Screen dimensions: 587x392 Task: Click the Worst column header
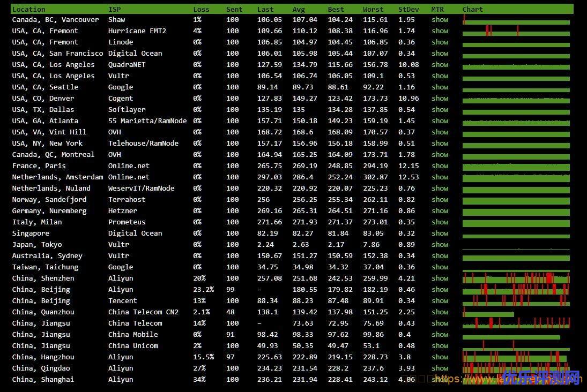point(373,9)
